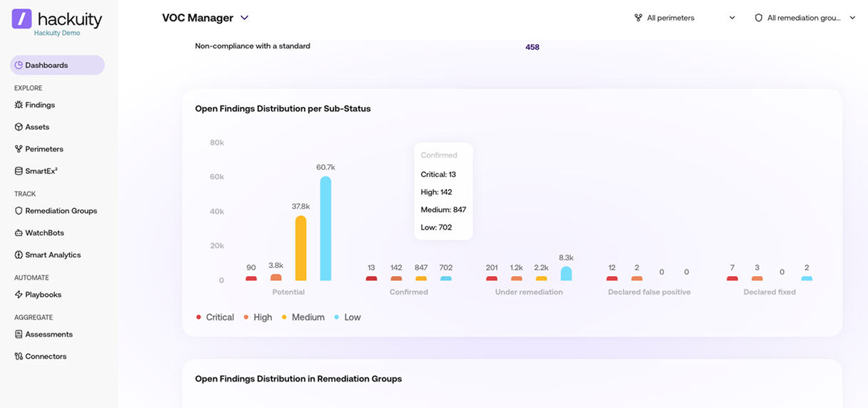Toggle the Critical legend series
This screenshot has width=868, height=408.
point(215,317)
